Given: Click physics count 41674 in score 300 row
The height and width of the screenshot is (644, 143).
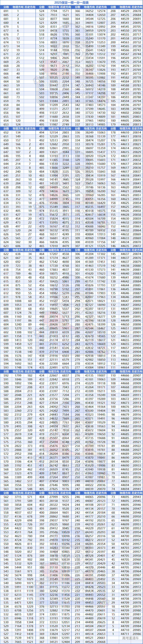Looking at the screenshot, I should click(x=89, y=277).
